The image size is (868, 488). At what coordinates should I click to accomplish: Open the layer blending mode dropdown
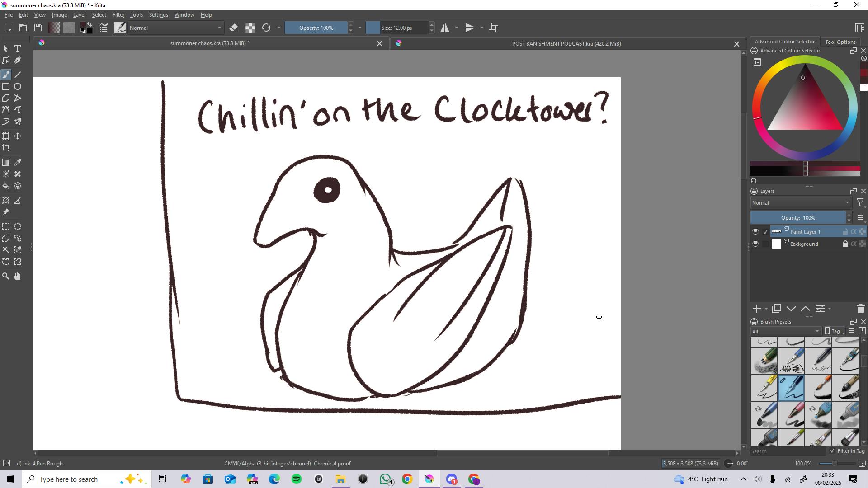pyautogui.click(x=800, y=203)
